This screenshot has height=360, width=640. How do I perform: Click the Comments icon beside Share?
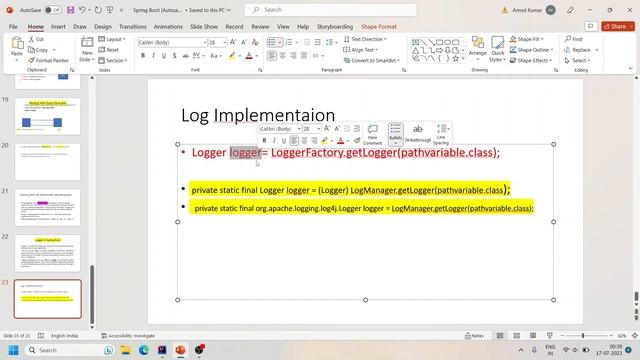(x=591, y=27)
